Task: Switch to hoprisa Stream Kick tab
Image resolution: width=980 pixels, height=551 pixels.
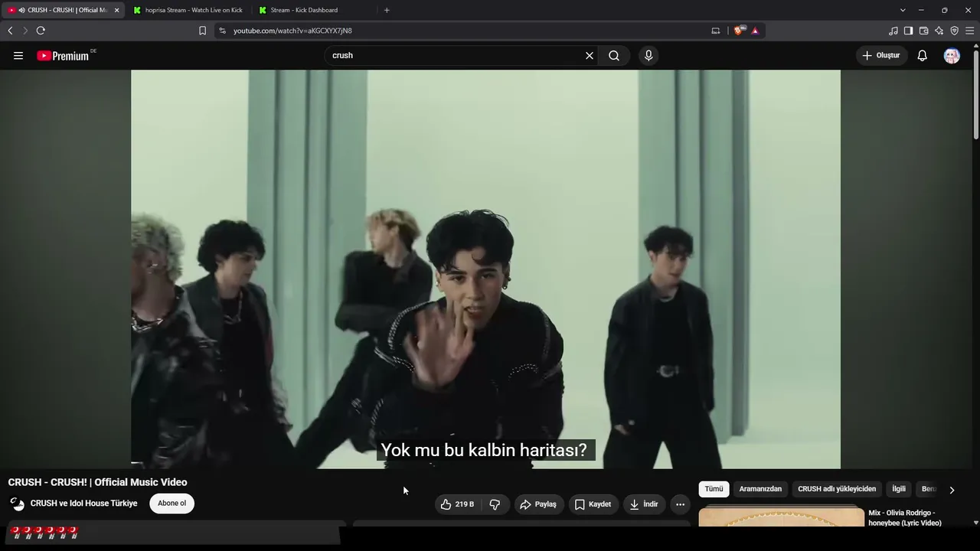Action: [188, 10]
